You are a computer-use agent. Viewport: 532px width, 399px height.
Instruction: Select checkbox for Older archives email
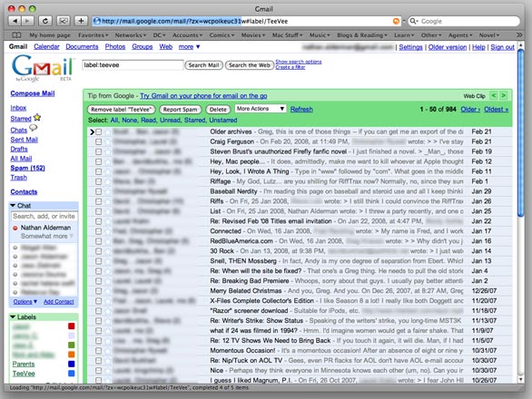[x=99, y=131]
